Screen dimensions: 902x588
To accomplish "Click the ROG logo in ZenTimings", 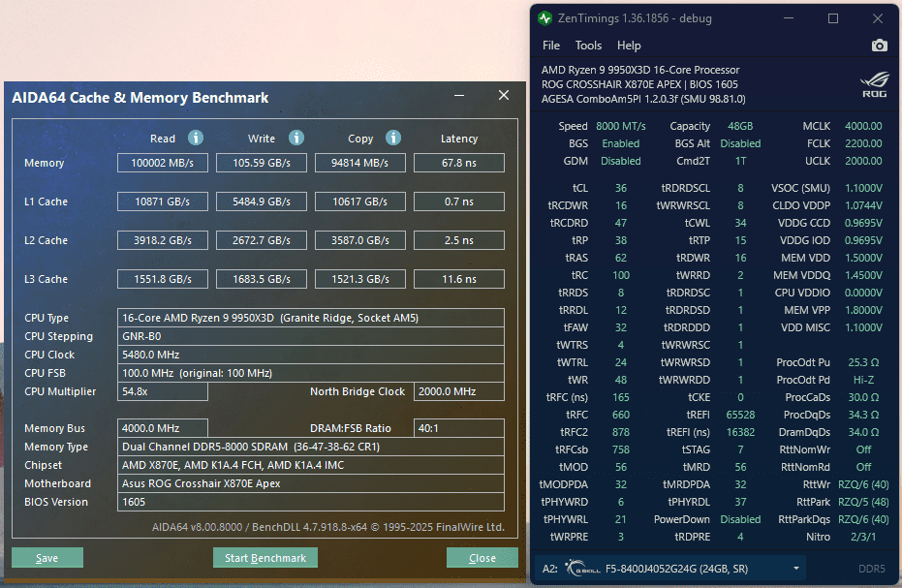I will (x=874, y=85).
